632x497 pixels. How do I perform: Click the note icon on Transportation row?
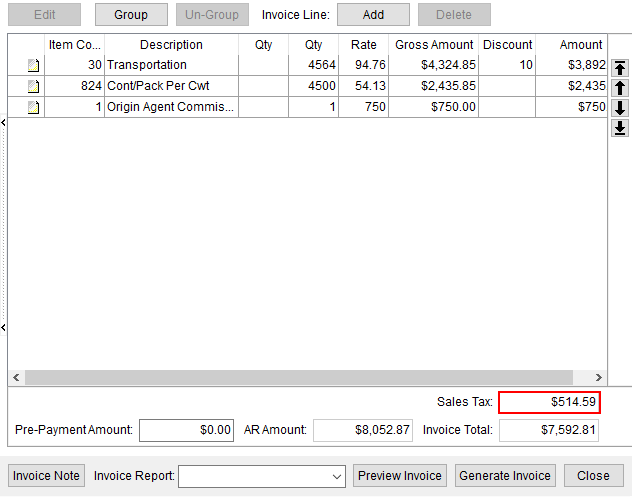(x=33, y=66)
